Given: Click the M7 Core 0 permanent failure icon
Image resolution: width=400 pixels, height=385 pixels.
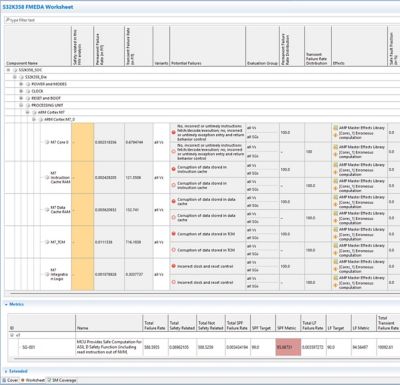Looking at the screenshot, I should (x=173, y=132).
